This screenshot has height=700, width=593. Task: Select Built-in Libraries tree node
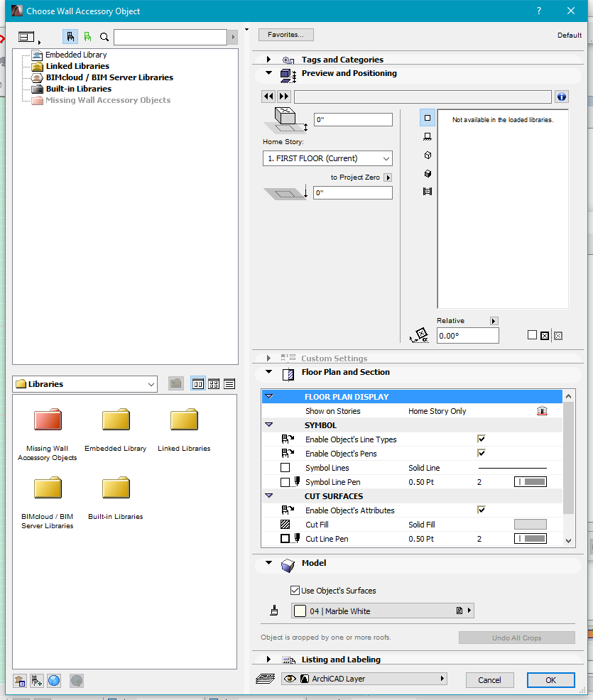coord(79,89)
